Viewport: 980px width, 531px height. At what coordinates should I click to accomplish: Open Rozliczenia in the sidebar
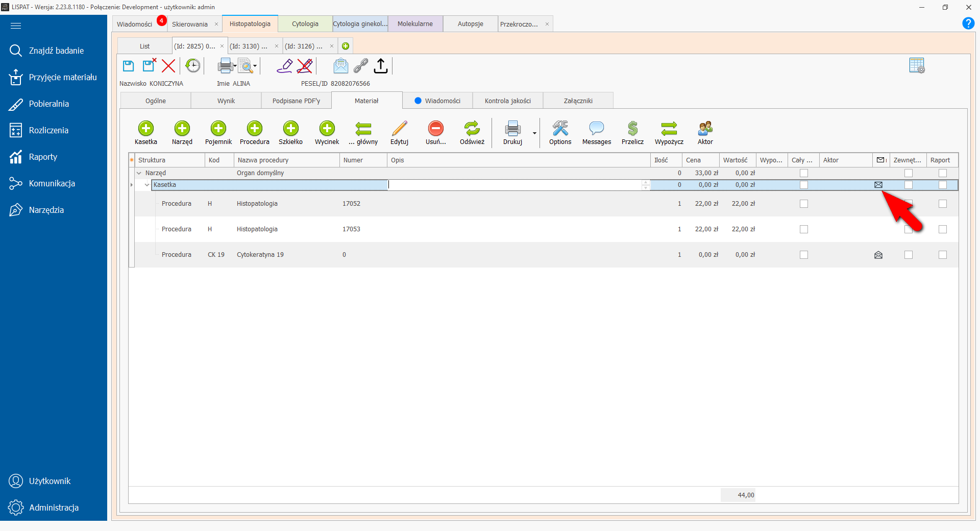pyautogui.click(x=48, y=130)
